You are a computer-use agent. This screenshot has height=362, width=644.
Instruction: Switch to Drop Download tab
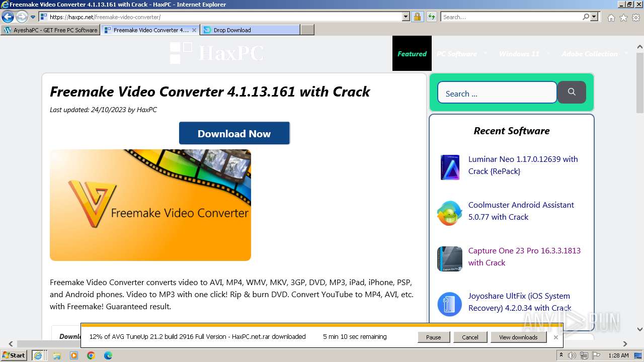pyautogui.click(x=250, y=30)
